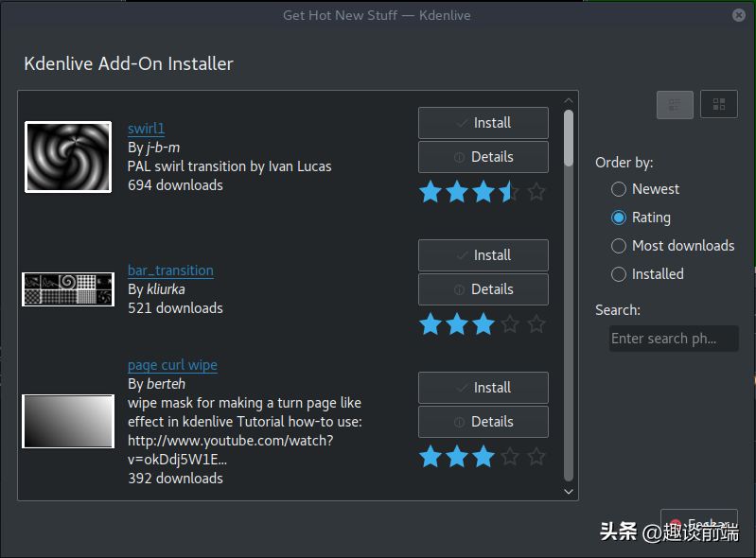Show only Installed add-ons
Viewport: 756px width, 558px height.
click(x=647, y=274)
